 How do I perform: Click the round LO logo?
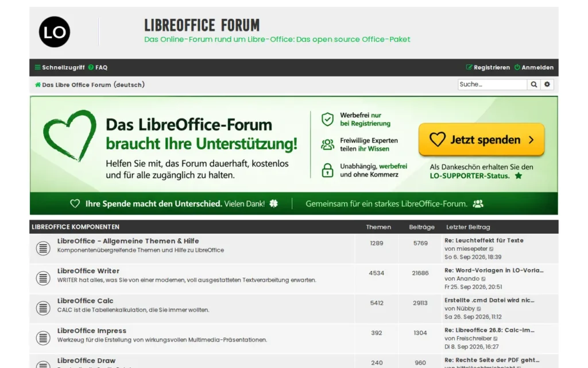click(55, 32)
